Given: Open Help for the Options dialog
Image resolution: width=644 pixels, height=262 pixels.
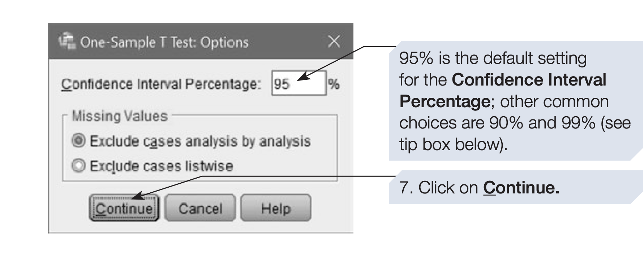Looking at the screenshot, I should [x=275, y=208].
